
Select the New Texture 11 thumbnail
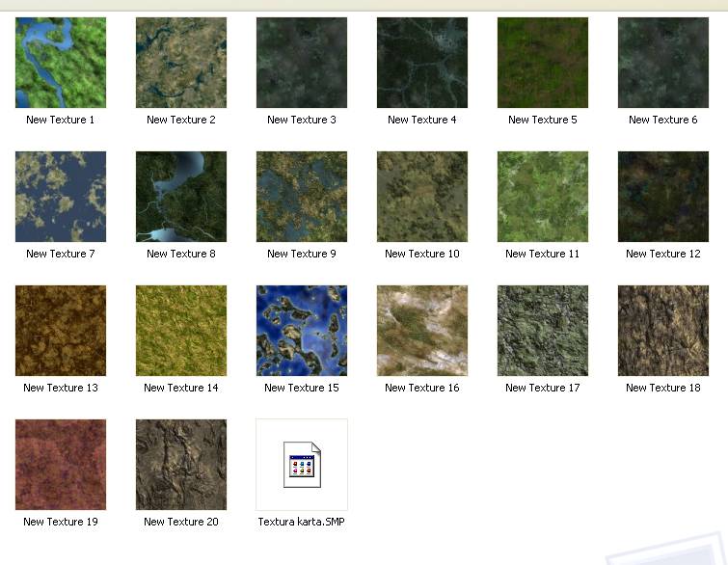pos(543,197)
